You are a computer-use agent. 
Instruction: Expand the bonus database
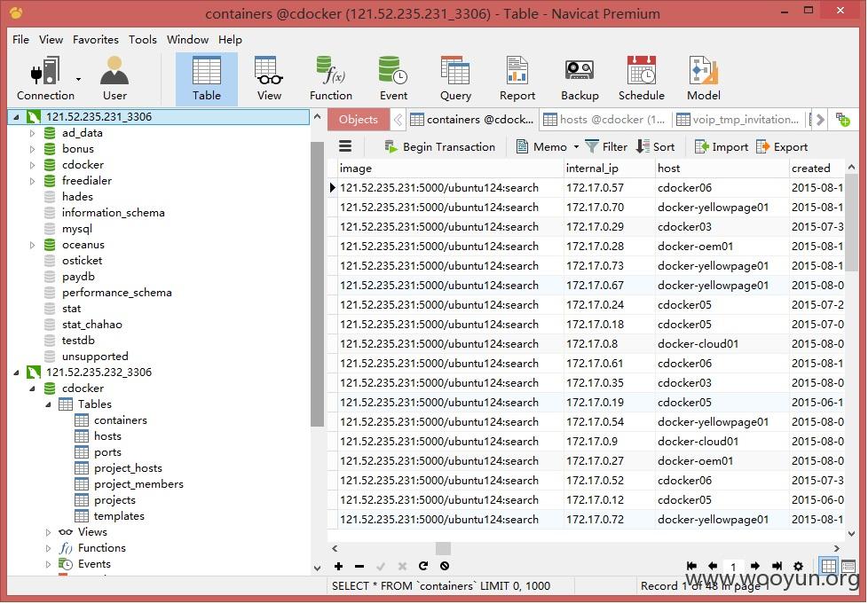point(32,149)
